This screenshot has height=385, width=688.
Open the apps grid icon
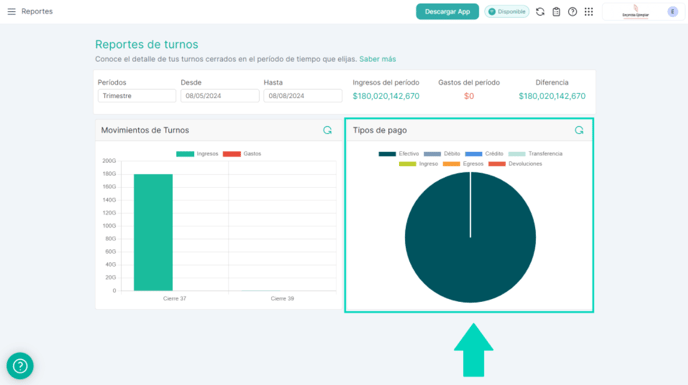(x=589, y=12)
